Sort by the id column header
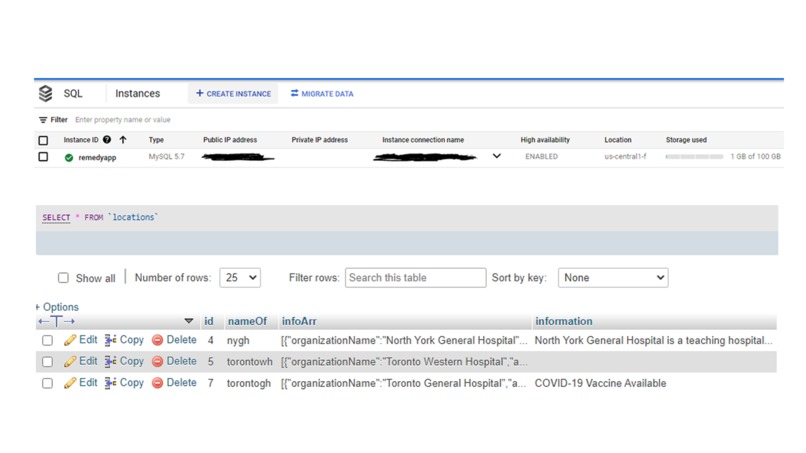 (209, 321)
